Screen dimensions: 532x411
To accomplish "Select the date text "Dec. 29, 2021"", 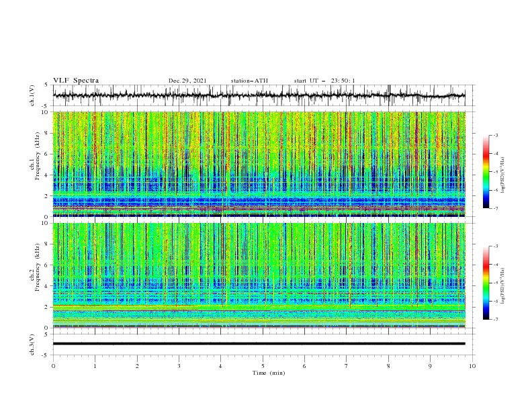I will [187, 81].
